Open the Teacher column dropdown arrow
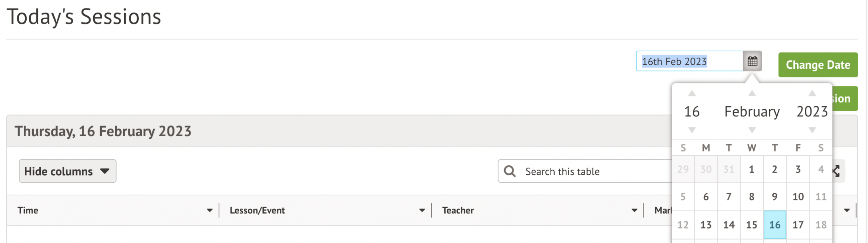Screen dimensions: 868x243 [x=634, y=211]
